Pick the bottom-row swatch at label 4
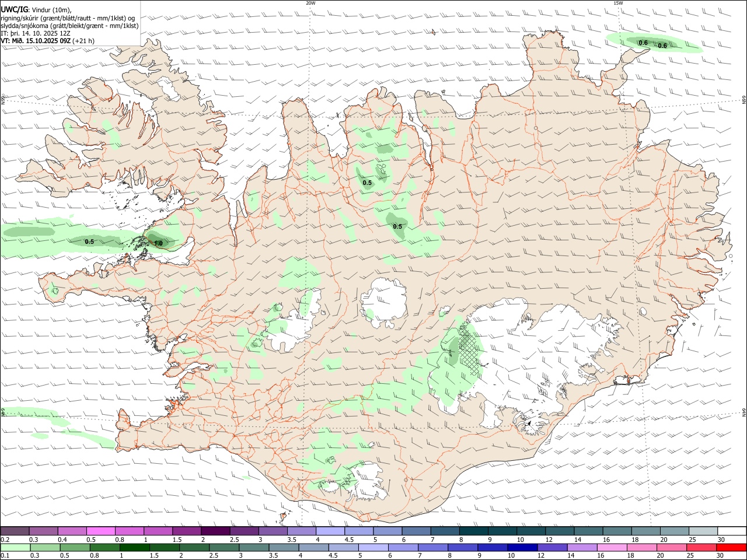747x560 pixels. pos(313,548)
